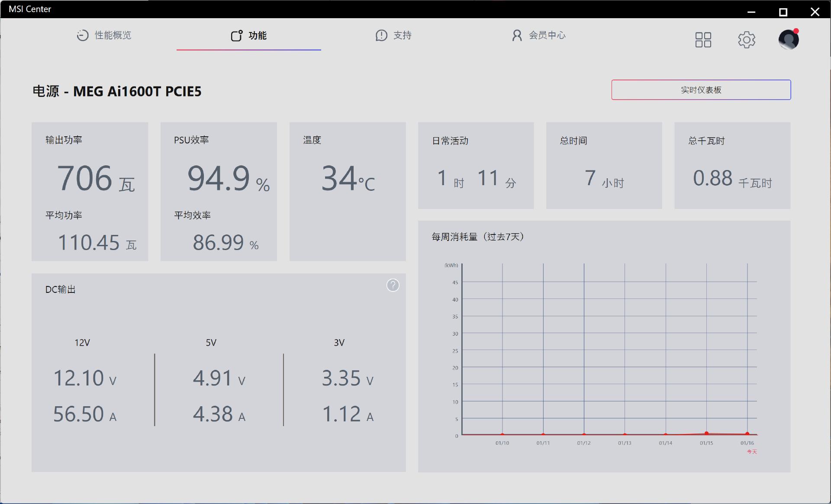Open the 支持 tab
Image resolution: width=831 pixels, height=504 pixels.
(402, 35)
